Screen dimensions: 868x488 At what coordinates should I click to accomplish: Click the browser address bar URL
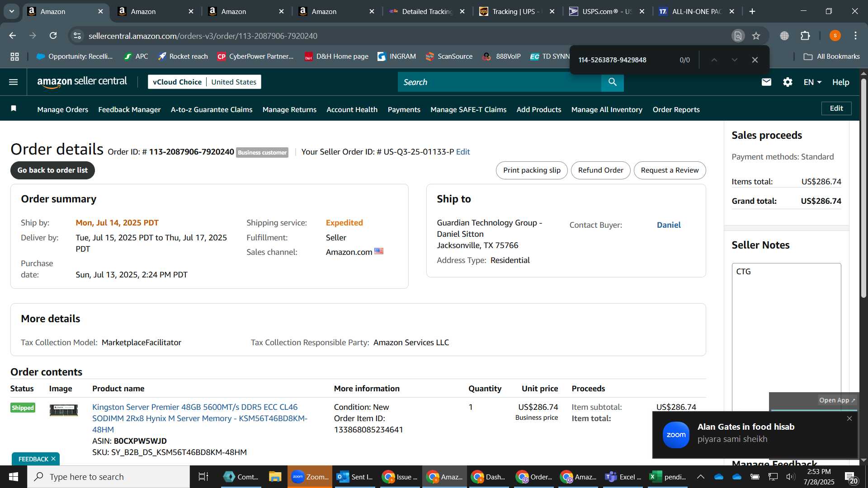tap(203, 36)
